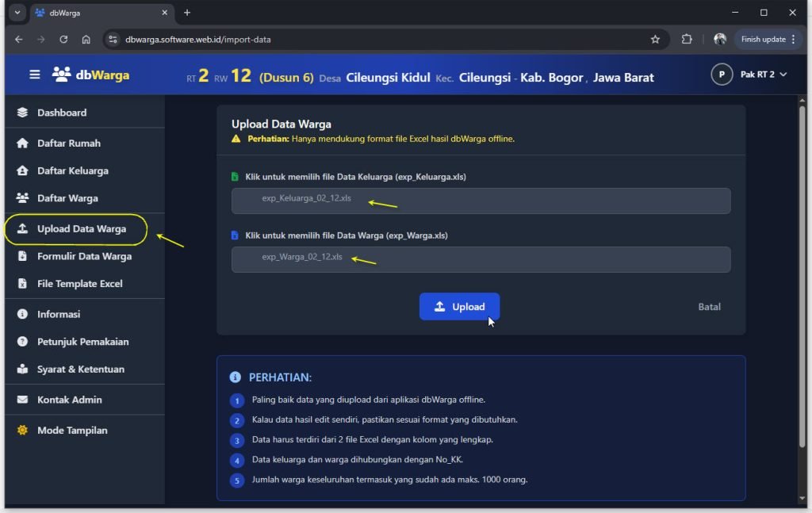
Task: Open Chrome's Finish update menu
Action: pos(768,39)
